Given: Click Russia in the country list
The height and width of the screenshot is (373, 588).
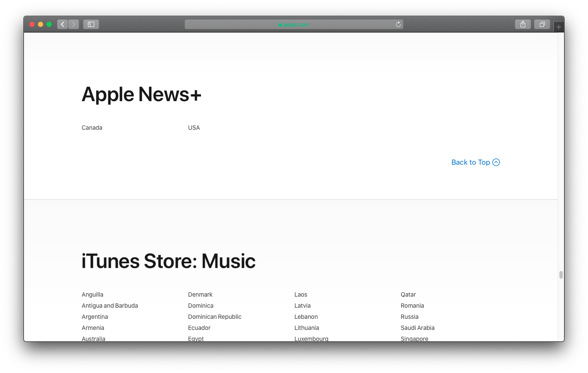Looking at the screenshot, I should point(410,317).
